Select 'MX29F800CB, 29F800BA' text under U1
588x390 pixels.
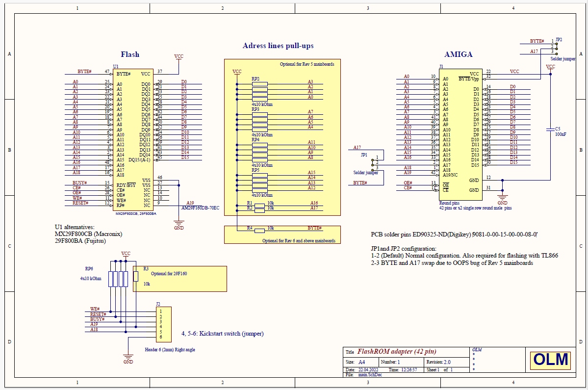[136, 214]
